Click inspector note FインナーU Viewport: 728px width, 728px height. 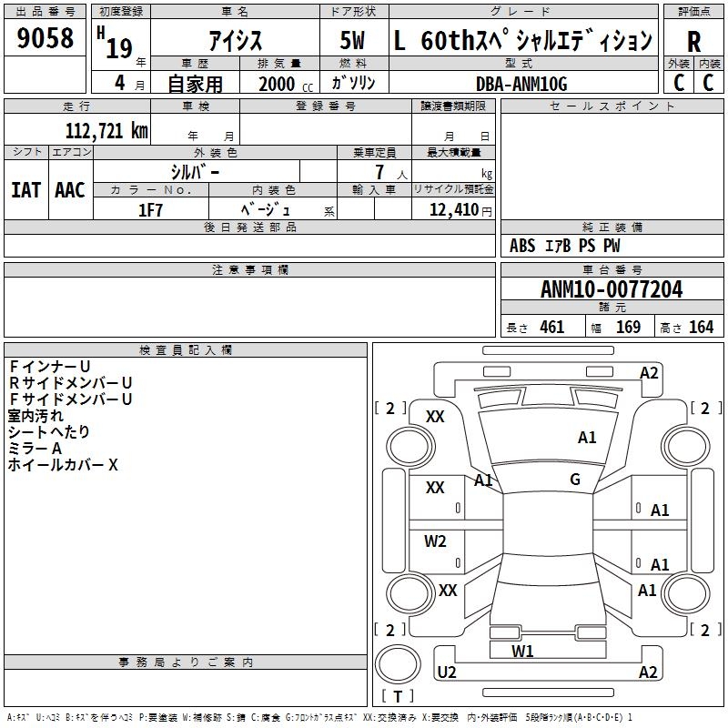point(49,367)
